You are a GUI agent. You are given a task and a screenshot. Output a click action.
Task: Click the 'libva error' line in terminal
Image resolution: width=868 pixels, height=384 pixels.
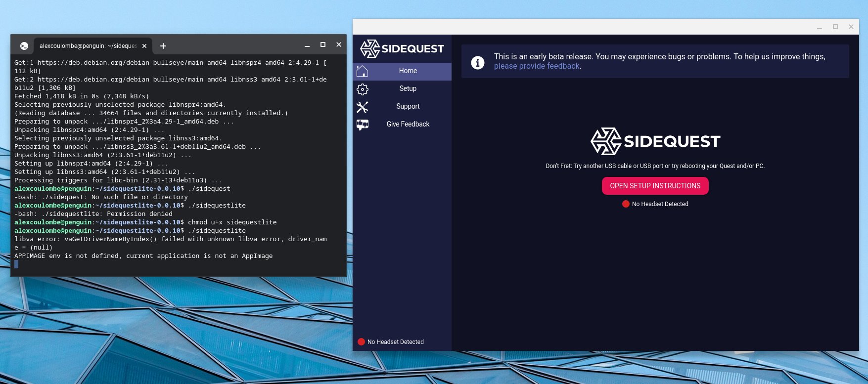coord(171,243)
